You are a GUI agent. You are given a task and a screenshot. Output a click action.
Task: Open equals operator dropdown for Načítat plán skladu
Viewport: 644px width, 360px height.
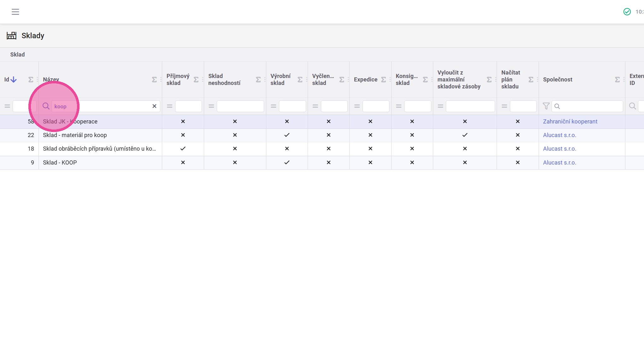click(504, 106)
